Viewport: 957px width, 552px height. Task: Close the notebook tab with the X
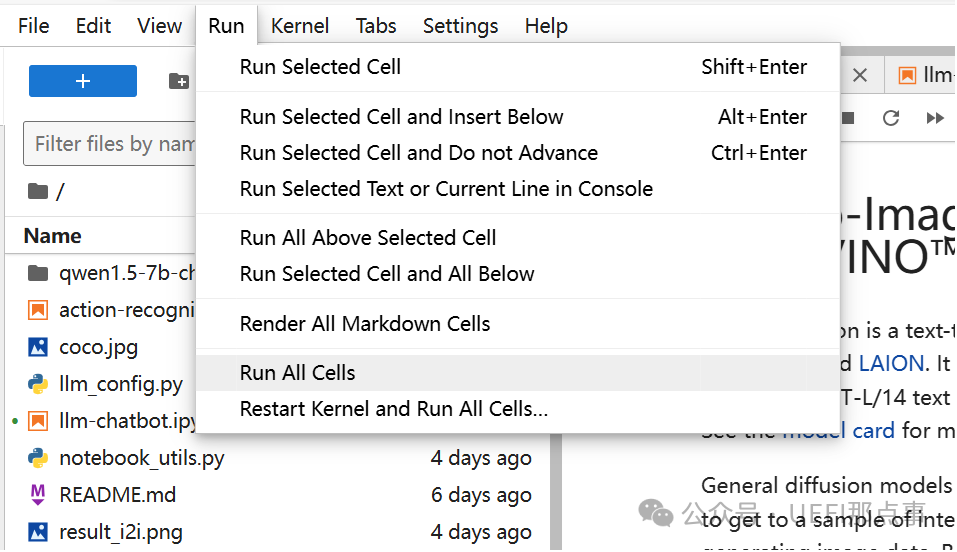(860, 76)
